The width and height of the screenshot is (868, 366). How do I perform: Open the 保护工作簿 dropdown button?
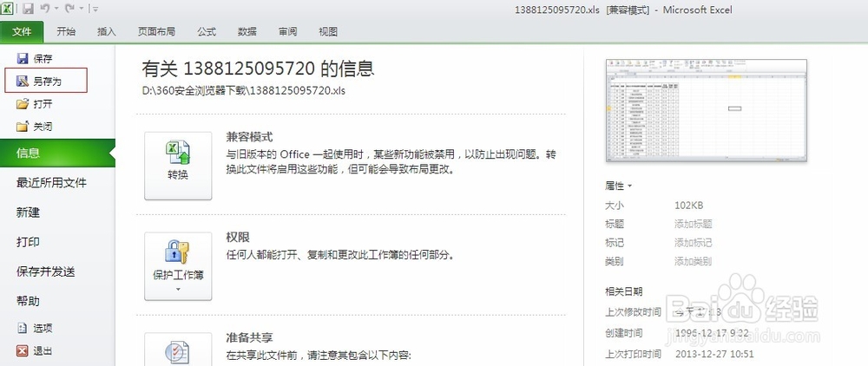click(x=178, y=266)
